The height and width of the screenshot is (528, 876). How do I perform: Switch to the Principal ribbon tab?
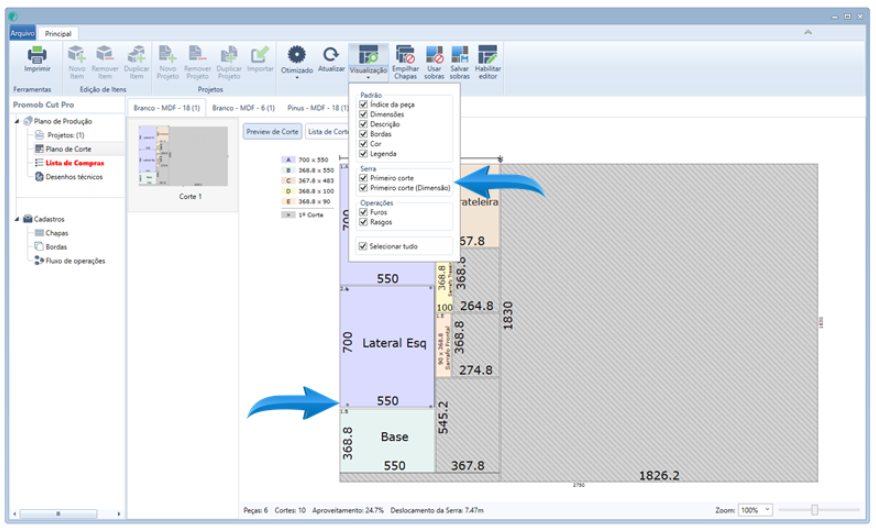point(58,34)
